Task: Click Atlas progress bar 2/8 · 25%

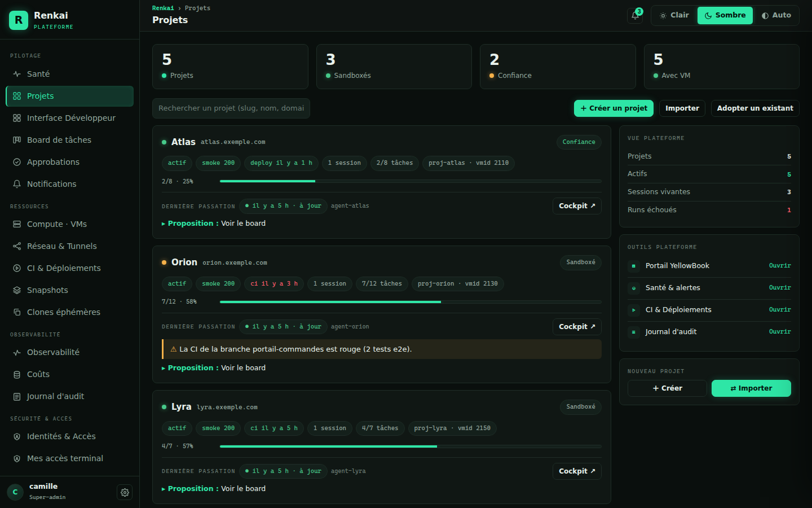Action: coord(411,181)
